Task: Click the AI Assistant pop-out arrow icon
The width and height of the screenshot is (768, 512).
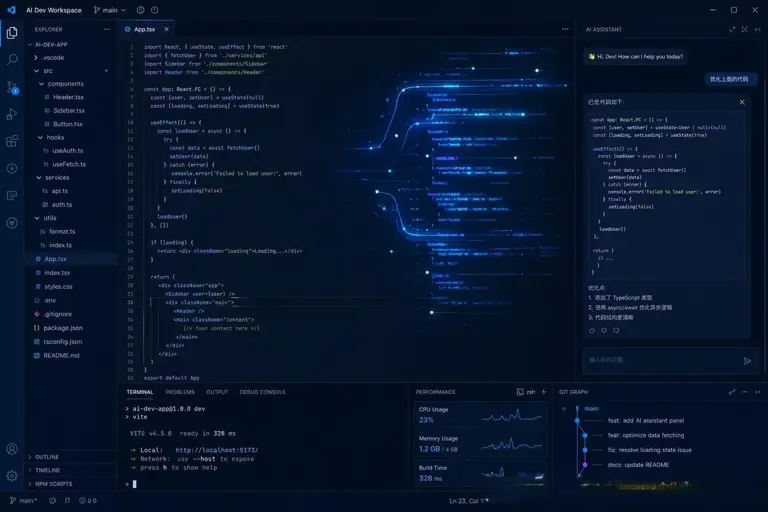Action: coord(732,29)
